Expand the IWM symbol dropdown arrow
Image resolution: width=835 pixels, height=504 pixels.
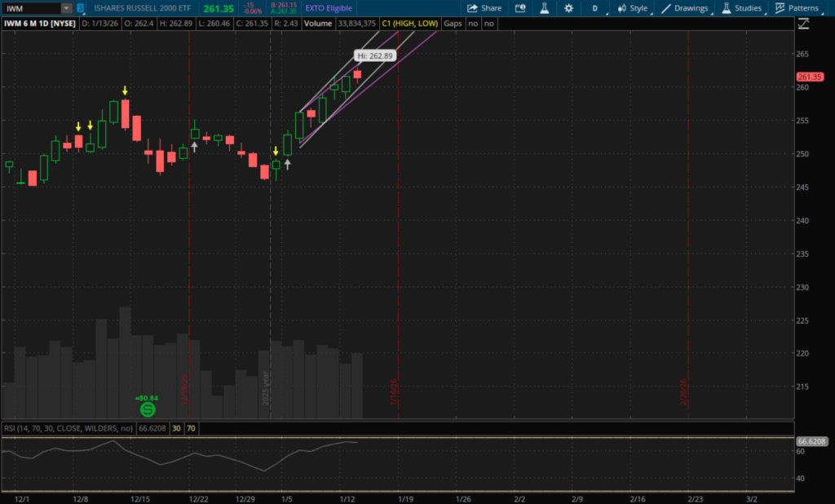click(x=66, y=8)
